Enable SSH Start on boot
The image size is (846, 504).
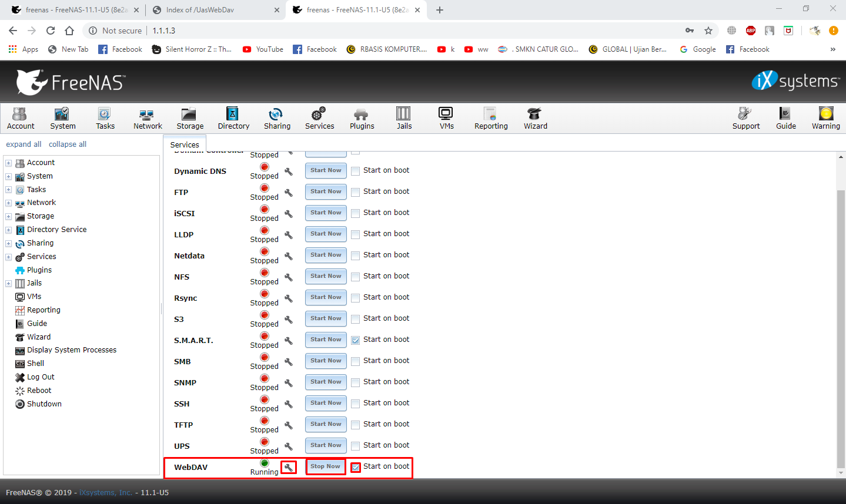(x=356, y=404)
